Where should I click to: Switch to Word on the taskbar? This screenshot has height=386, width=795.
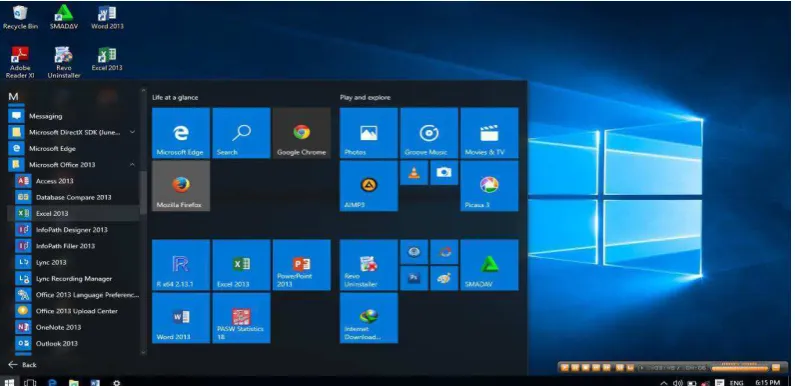click(x=95, y=382)
